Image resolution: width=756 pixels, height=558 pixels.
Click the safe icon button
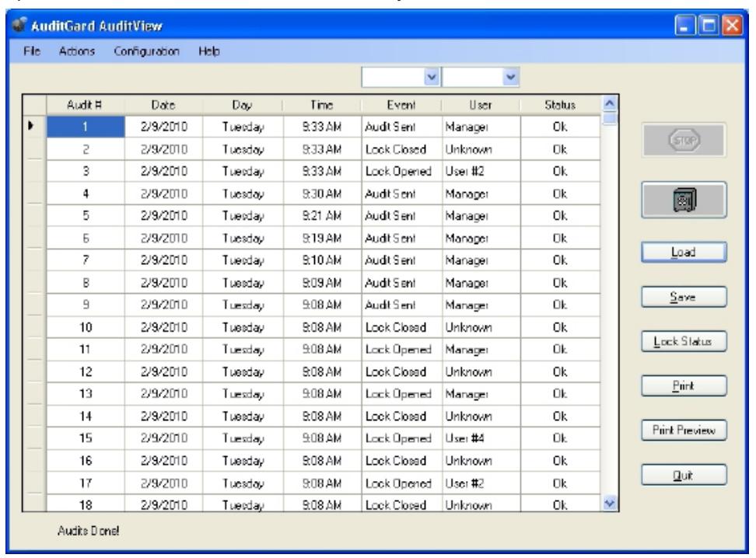coord(684,200)
